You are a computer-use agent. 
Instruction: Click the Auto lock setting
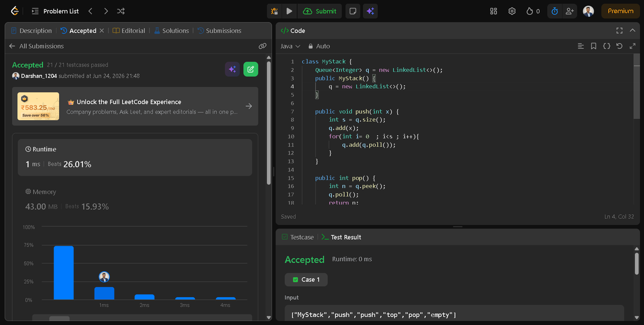tap(319, 46)
